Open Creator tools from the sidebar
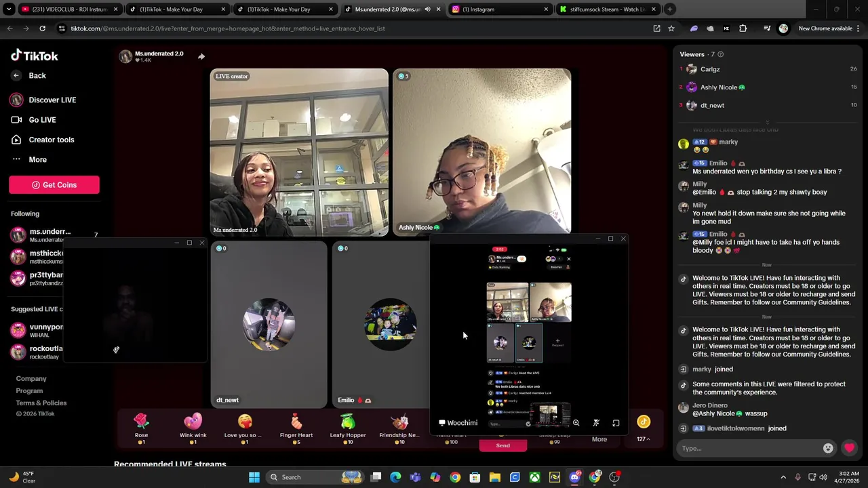This screenshot has width=868, height=488. pyautogui.click(x=43, y=140)
